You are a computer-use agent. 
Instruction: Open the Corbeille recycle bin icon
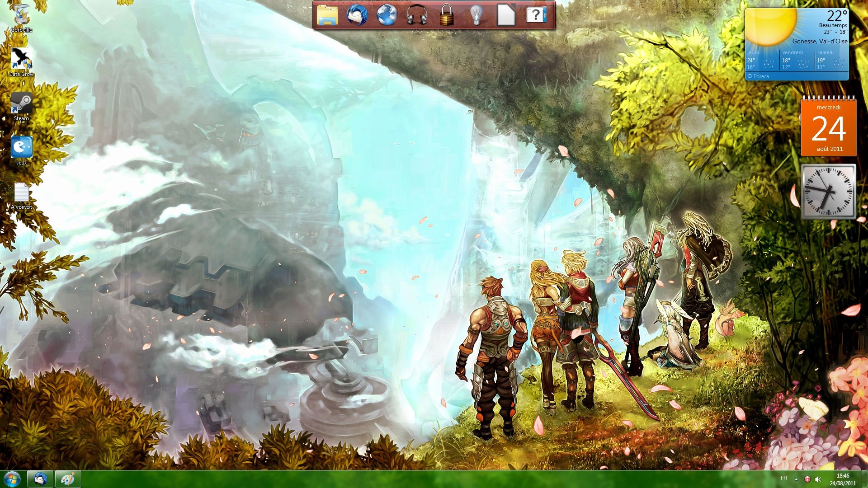tap(21, 18)
